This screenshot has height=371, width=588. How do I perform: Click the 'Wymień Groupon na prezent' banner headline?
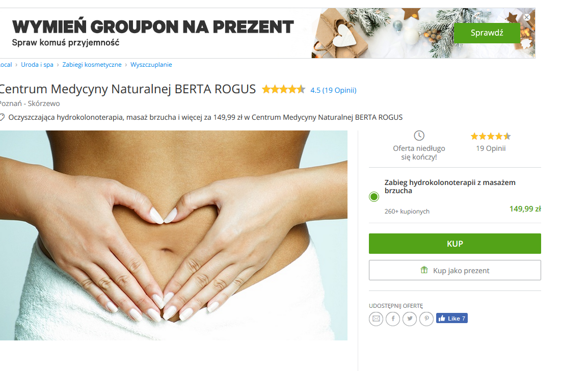(153, 27)
